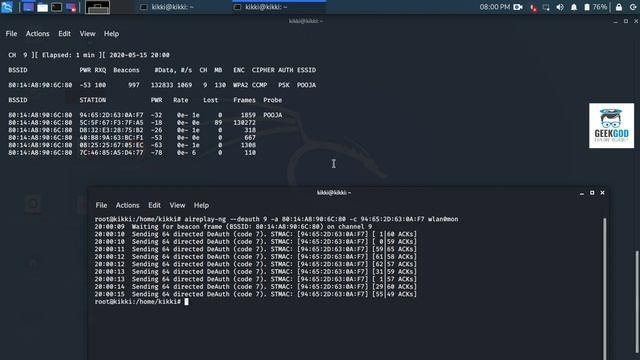Open Help menu in the aireplay terminal
The width and height of the screenshot is (640, 360).
pos(201,205)
